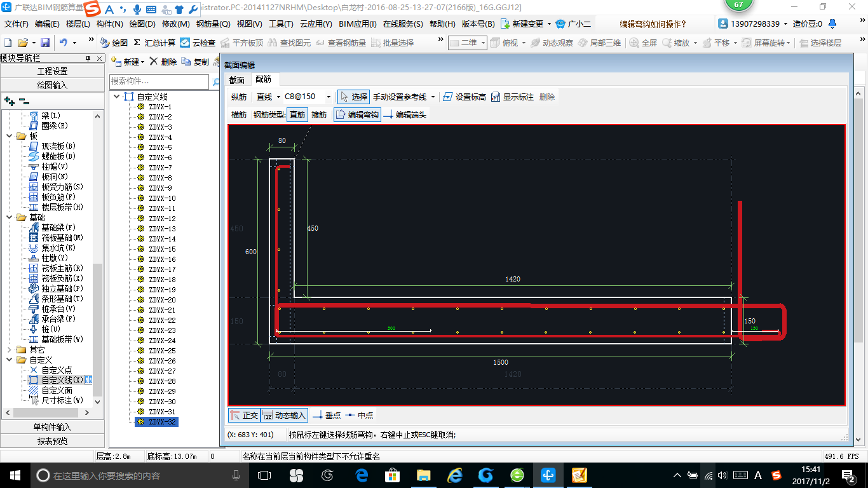The image size is (868, 488).
Task: Open Windows Start menu
Action: pos(15,475)
